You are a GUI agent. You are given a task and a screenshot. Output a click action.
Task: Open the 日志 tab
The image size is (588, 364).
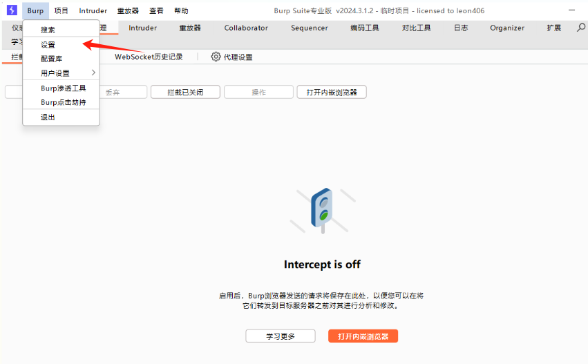461,28
